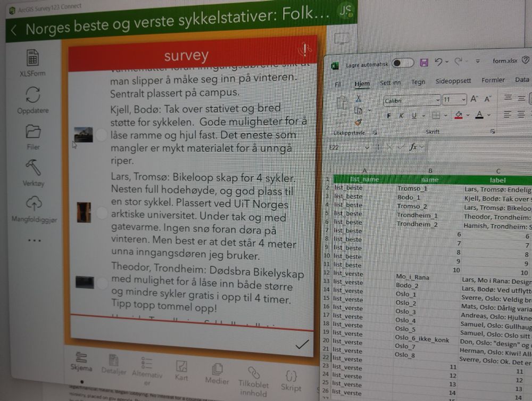Click the monitor preview icon beside the form
The image size is (532, 401).
[x=342, y=38]
